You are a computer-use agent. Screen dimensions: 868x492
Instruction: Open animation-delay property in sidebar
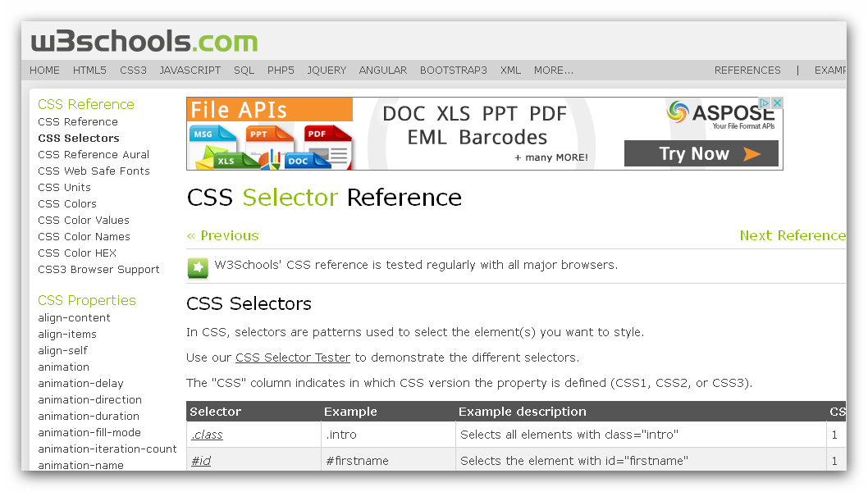coord(81,384)
